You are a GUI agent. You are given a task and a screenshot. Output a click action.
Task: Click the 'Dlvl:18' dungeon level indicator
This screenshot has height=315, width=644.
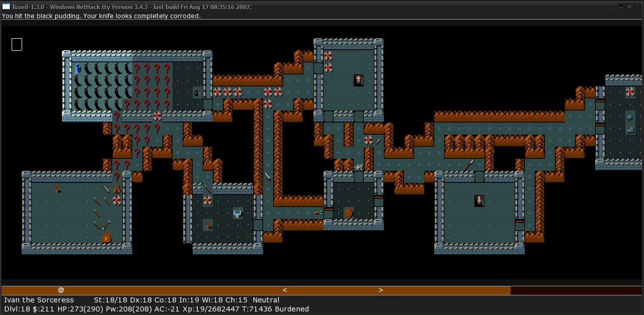point(17,309)
